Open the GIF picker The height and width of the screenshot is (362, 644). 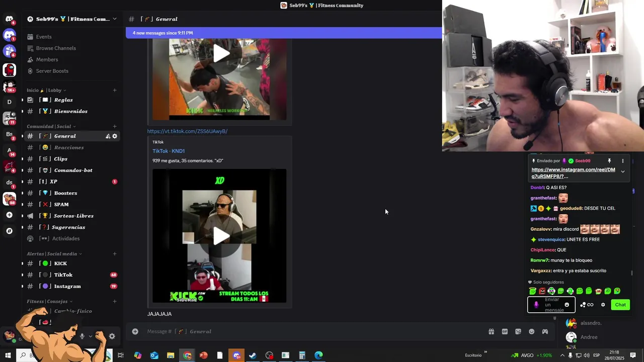505,331
